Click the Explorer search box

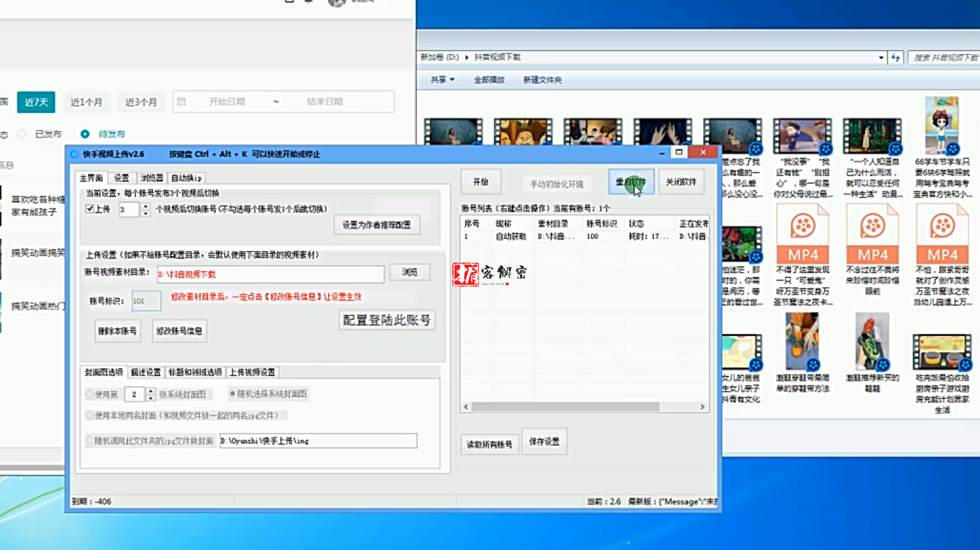coord(944,57)
